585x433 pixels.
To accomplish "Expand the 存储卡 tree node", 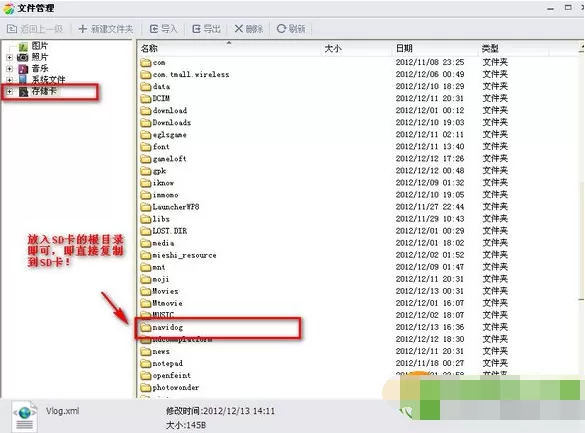I will tap(10, 91).
